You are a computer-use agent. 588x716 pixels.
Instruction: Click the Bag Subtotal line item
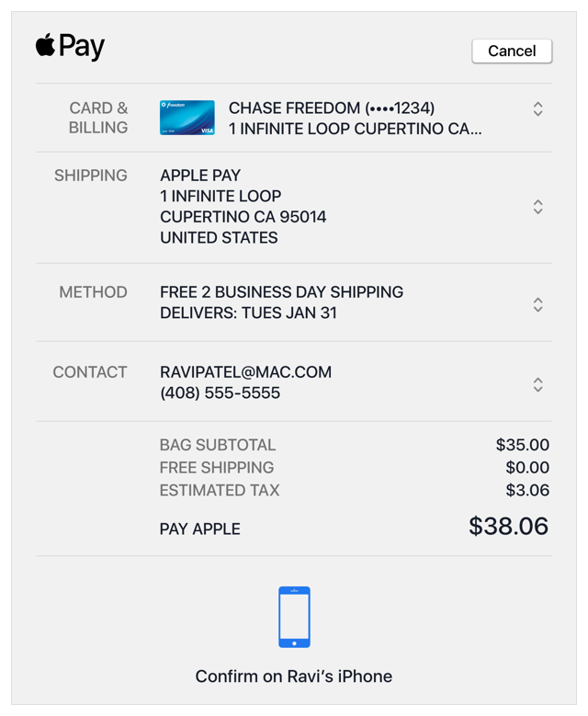point(217,446)
